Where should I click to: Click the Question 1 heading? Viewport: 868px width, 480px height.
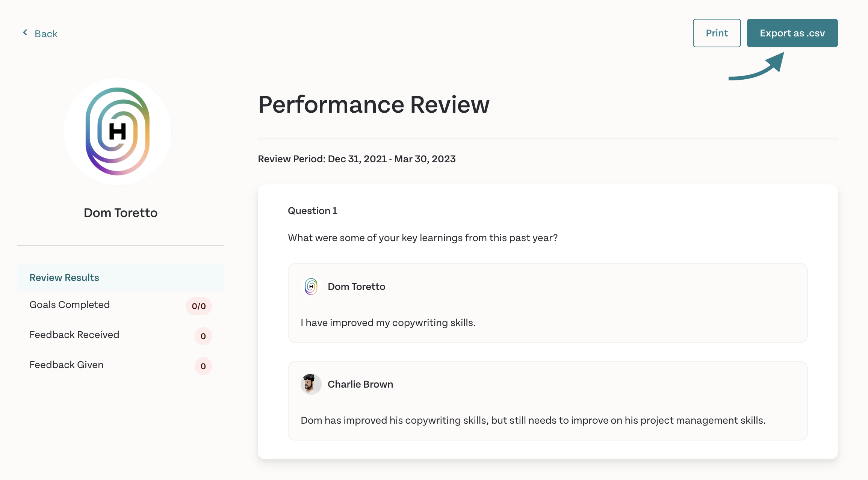(313, 211)
